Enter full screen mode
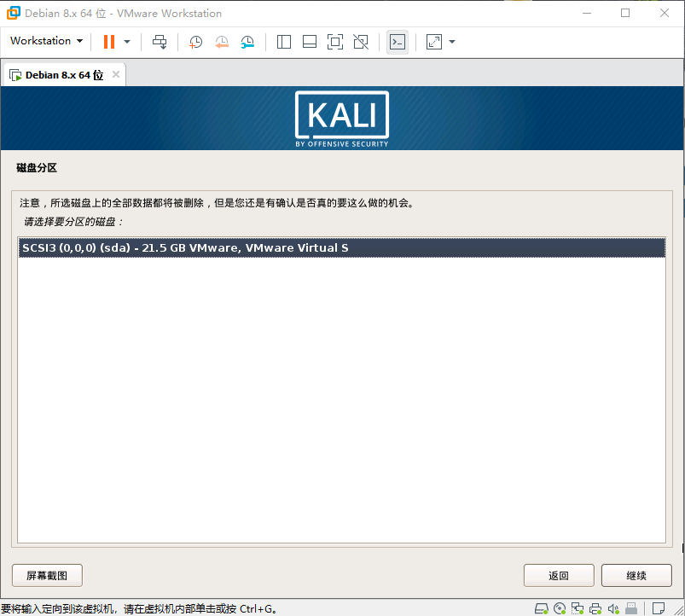The image size is (685, 616). pyautogui.click(x=335, y=42)
